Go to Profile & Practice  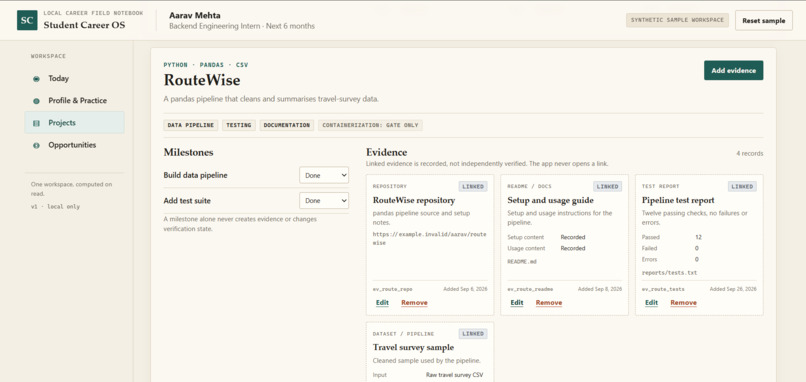pos(74,101)
